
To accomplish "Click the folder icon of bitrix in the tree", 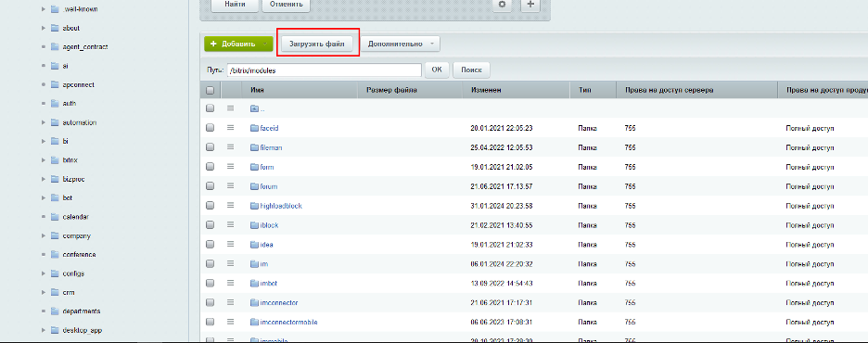I will 54,159.
